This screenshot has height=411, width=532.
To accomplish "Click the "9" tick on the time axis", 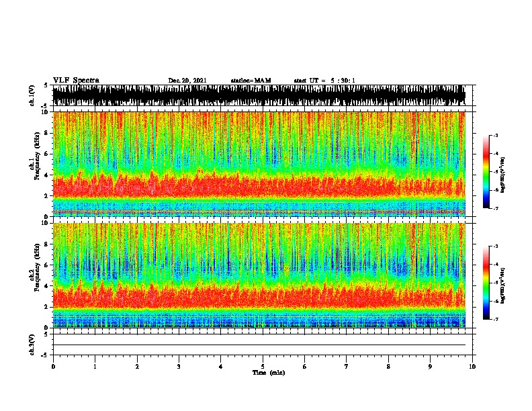I will click(x=430, y=367).
